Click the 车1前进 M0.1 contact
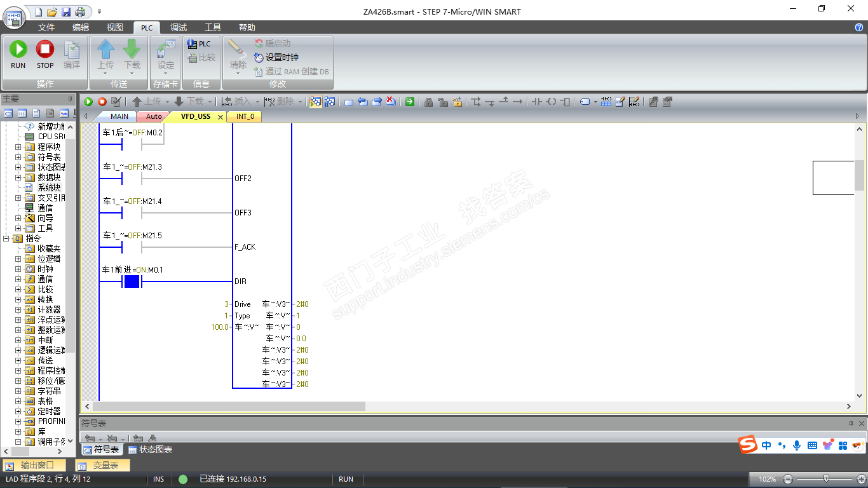 tap(132, 281)
